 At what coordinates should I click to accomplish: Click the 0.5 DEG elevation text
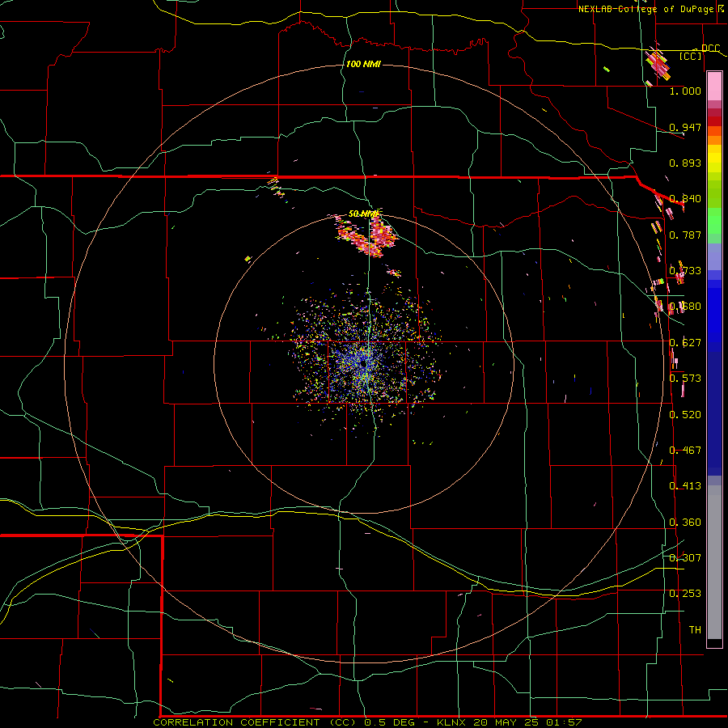pyautogui.click(x=390, y=722)
